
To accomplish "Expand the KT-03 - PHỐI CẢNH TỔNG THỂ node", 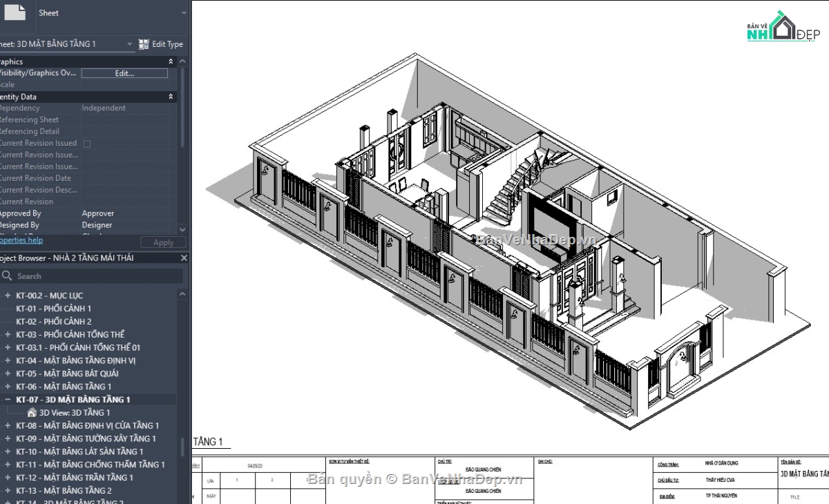I will [8, 334].
